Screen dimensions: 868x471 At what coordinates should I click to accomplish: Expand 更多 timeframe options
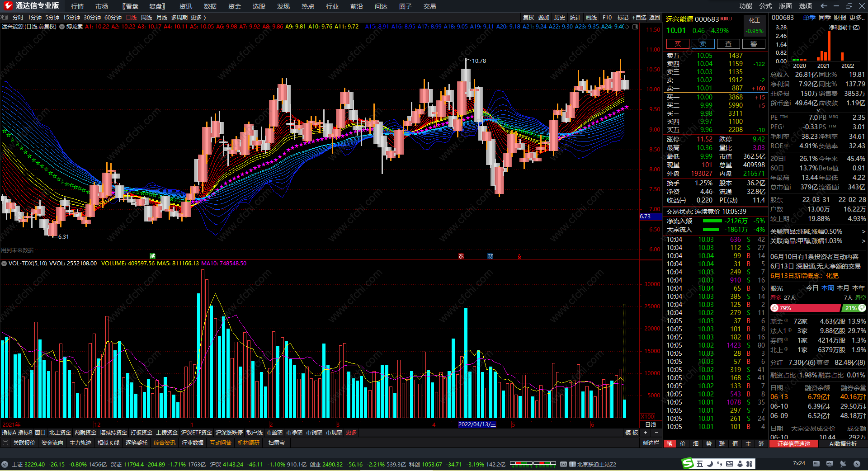[198, 18]
